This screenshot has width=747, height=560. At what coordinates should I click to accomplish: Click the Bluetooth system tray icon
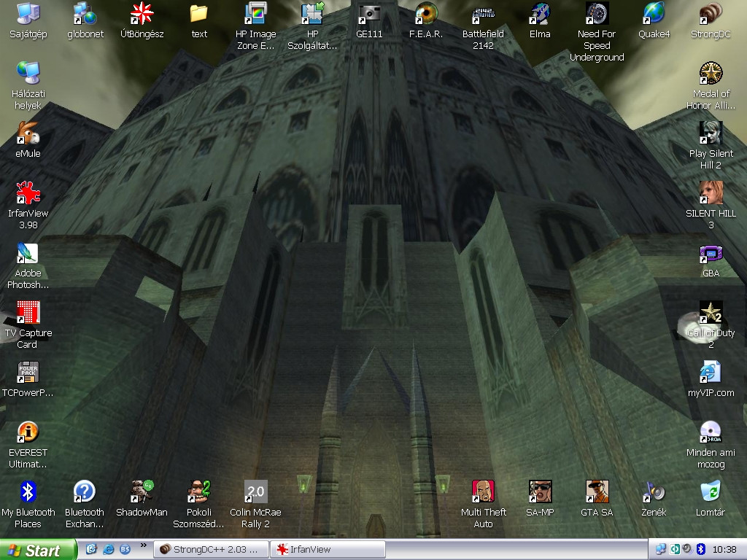click(700, 550)
